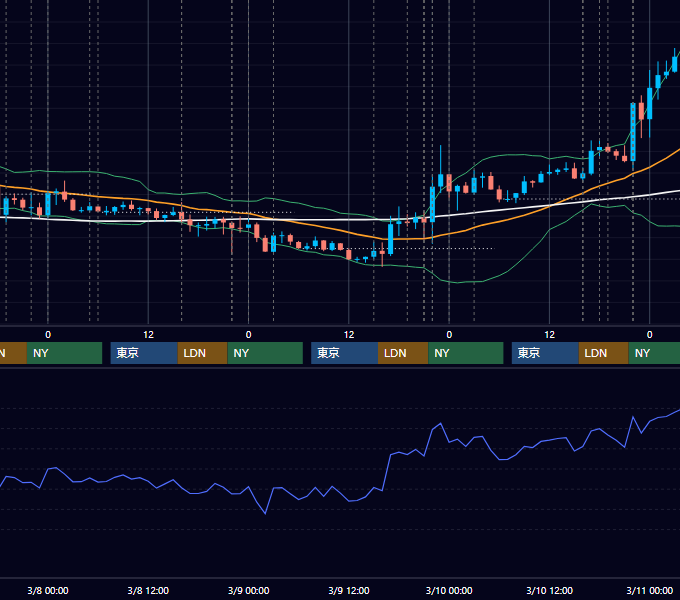Select the 3/11 00:00 date label

click(650, 590)
